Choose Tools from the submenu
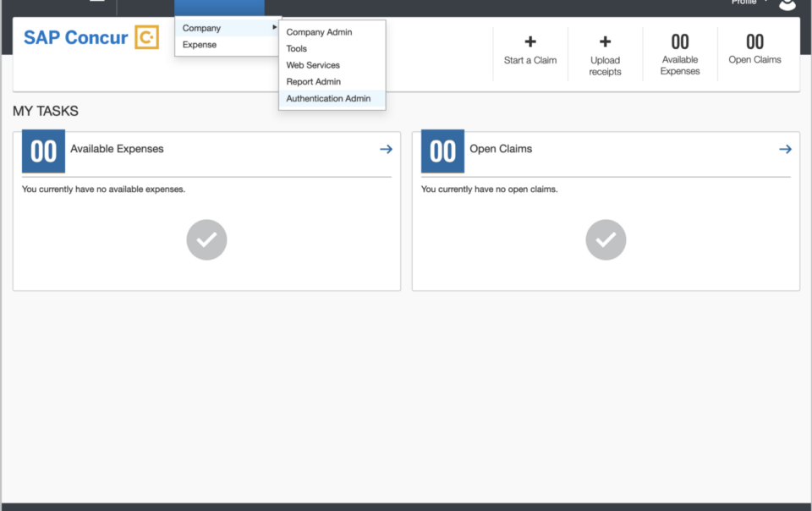812x511 pixels. (332, 49)
